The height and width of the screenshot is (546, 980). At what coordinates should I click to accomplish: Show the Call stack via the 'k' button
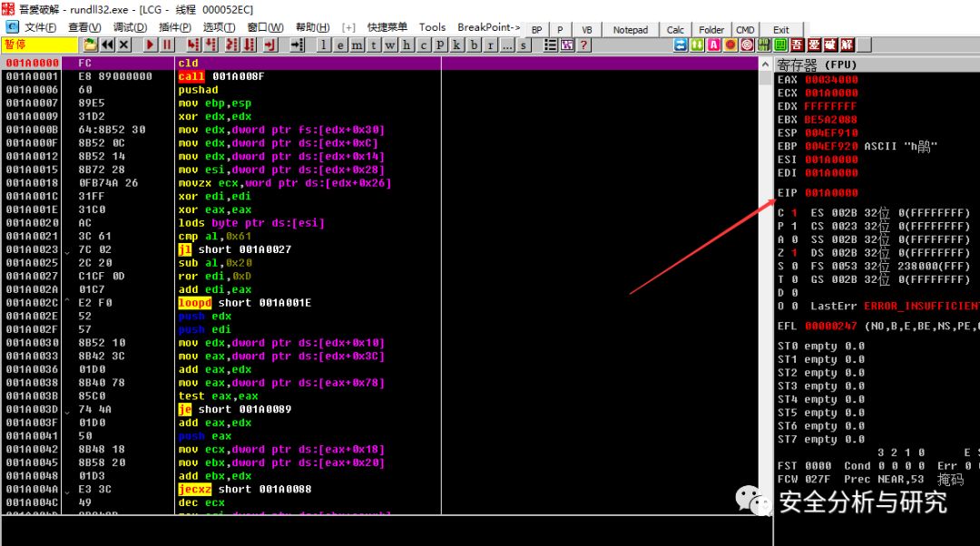point(456,45)
